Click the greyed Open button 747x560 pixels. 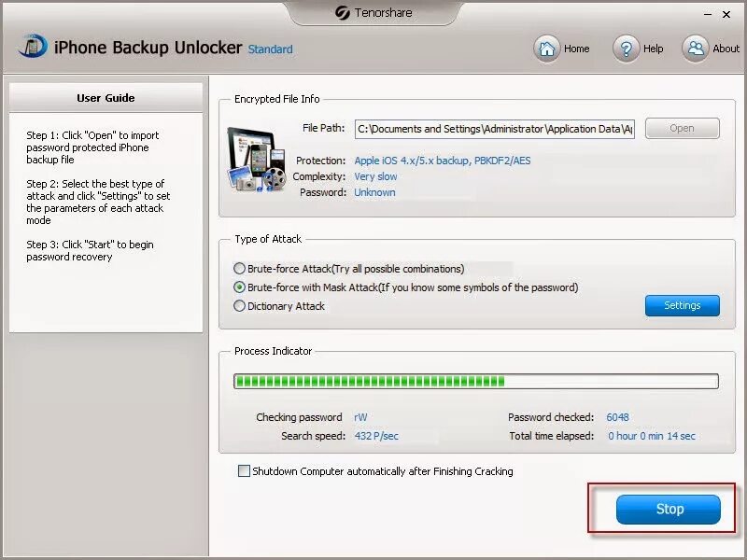click(x=683, y=128)
